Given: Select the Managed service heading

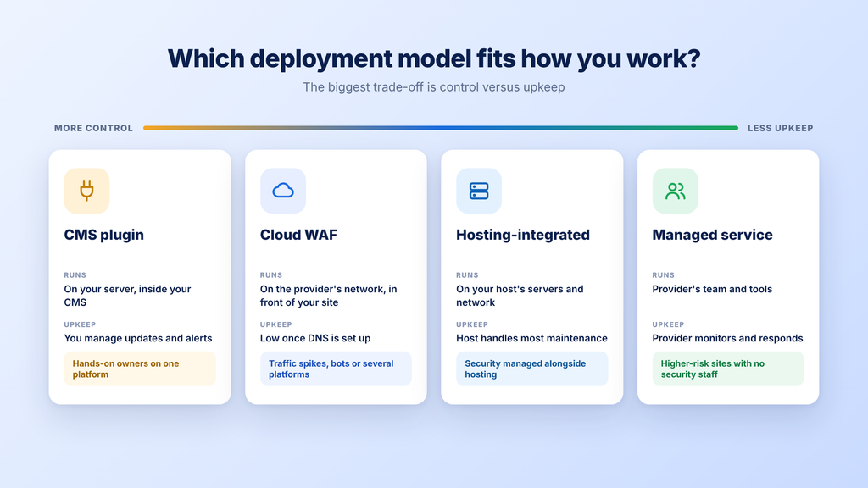Looking at the screenshot, I should 712,235.
